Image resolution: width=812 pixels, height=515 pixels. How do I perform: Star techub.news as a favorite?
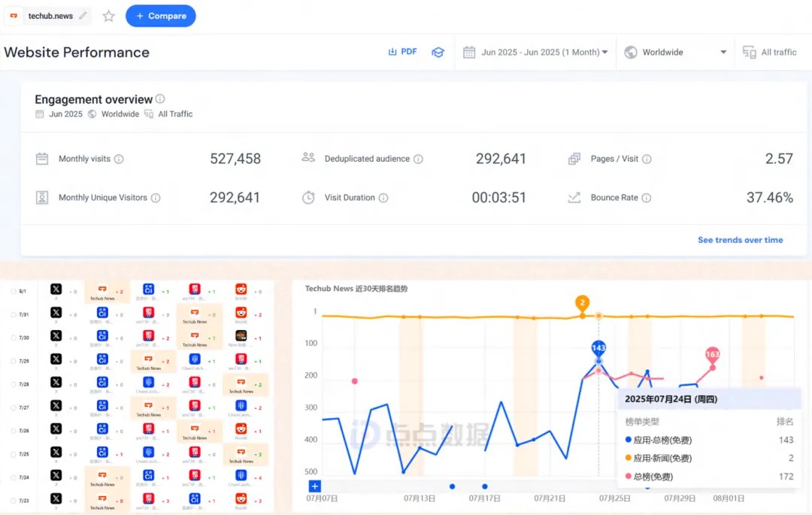[109, 16]
